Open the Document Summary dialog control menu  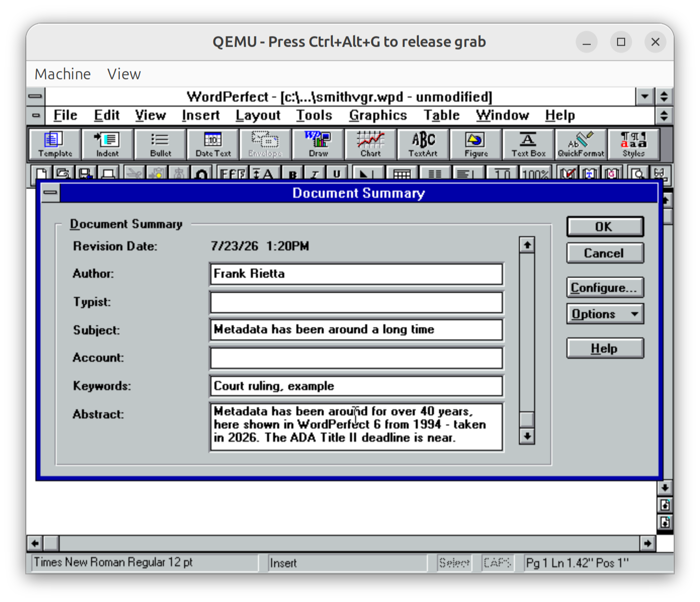point(50,193)
